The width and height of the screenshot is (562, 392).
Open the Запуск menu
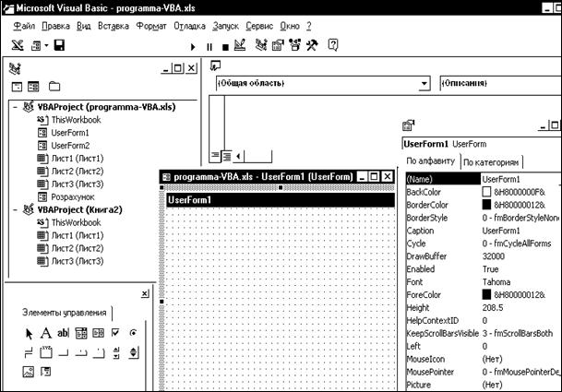tap(225, 26)
